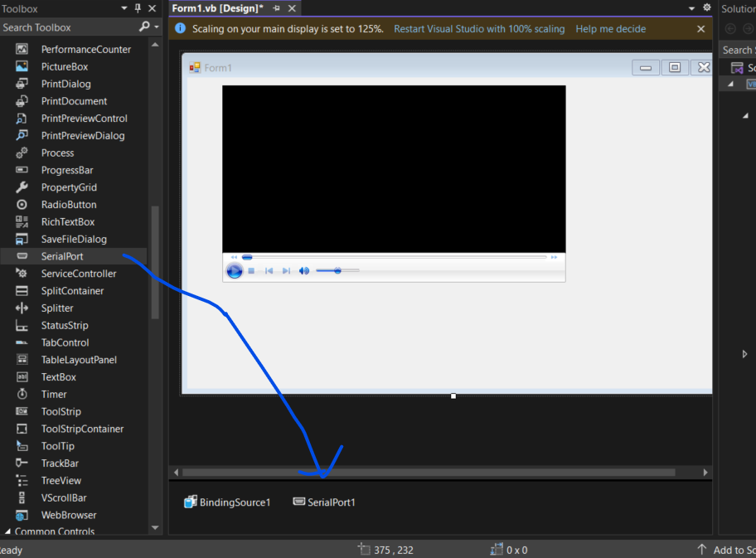Viewport: 756px width, 558px height.
Task: Select the TrackBar icon
Action: coord(22,463)
